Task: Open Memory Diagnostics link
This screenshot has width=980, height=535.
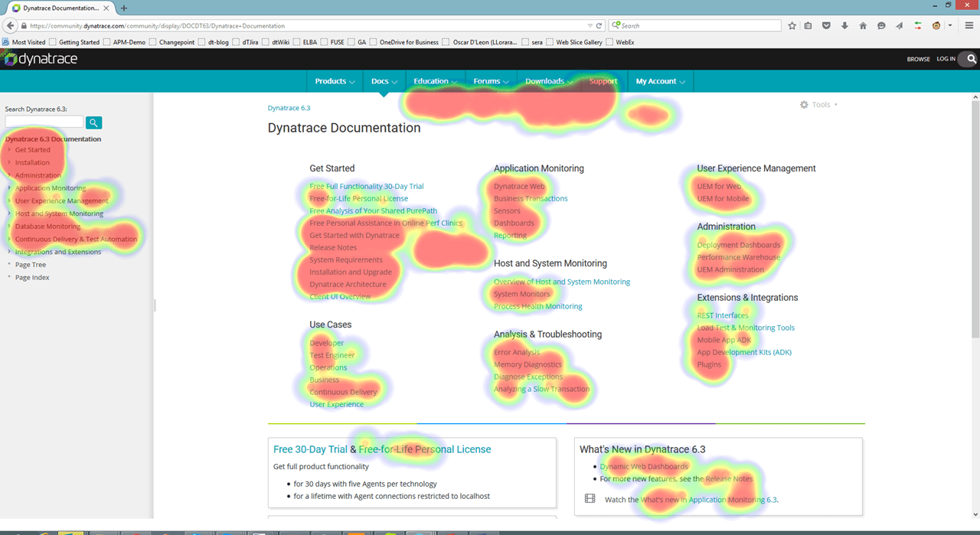Action: [528, 364]
